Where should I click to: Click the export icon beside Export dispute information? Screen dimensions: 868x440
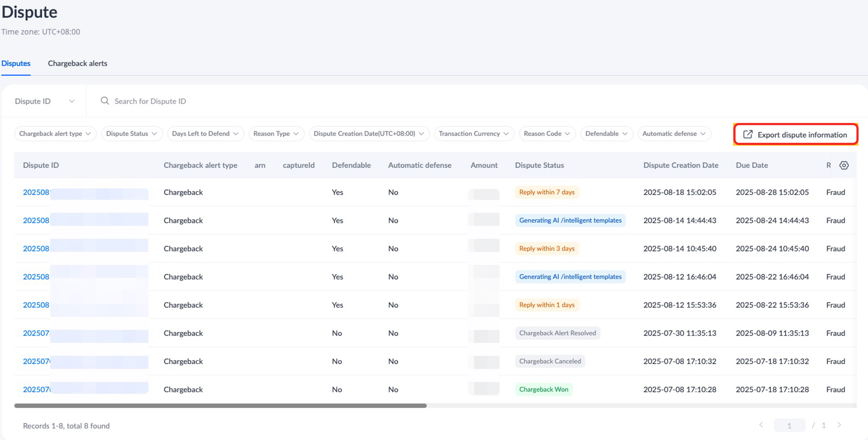click(748, 134)
